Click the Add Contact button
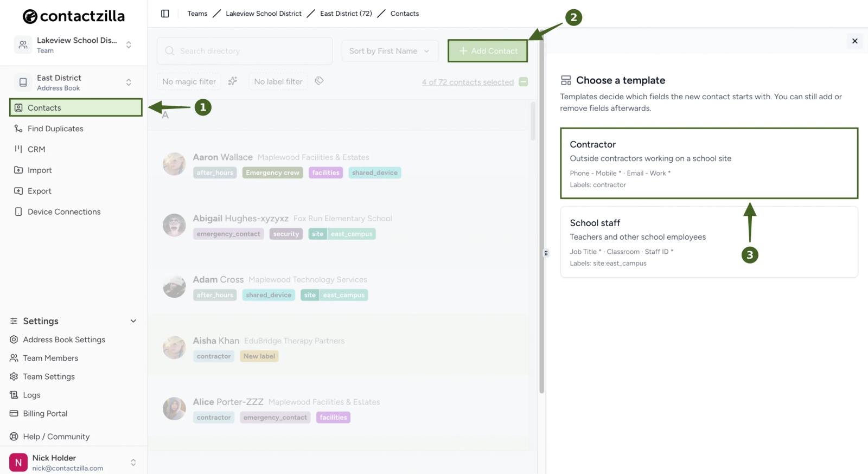The width and height of the screenshot is (868, 474). [x=488, y=51]
